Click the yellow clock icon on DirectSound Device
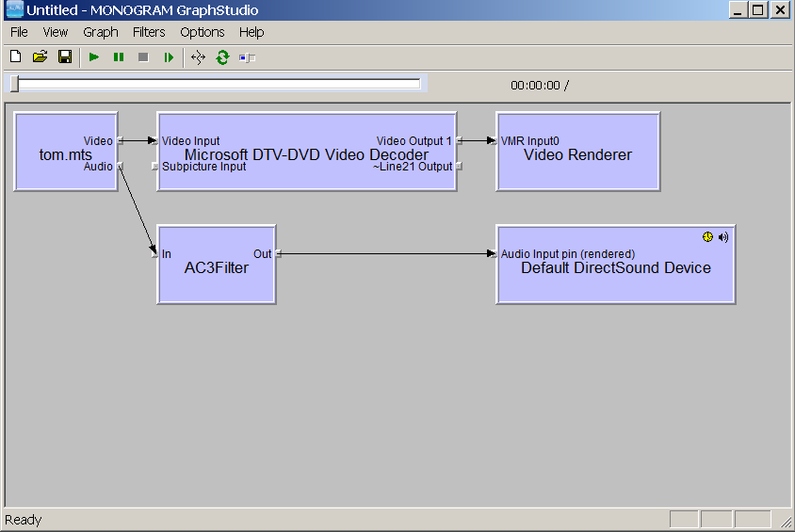 tap(707, 236)
